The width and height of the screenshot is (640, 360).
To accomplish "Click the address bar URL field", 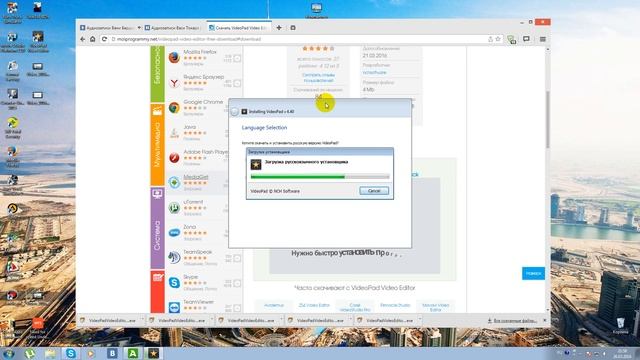I will 298,39.
